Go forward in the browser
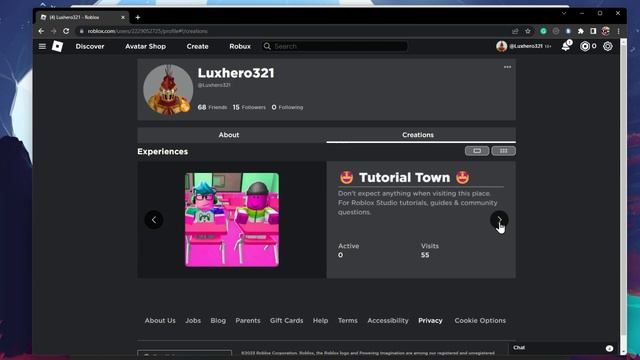The width and height of the screenshot is (640, 360). [x=53, y=31]
